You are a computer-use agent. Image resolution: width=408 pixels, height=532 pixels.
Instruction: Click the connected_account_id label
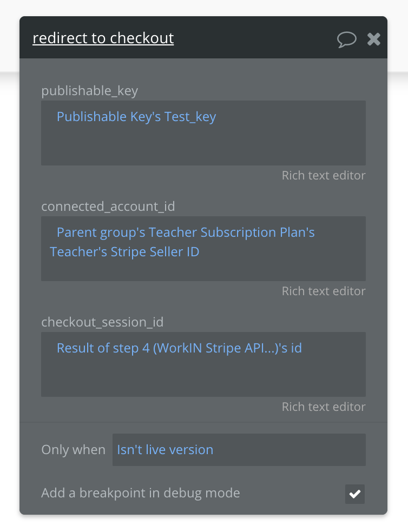(x=108, y=207)
